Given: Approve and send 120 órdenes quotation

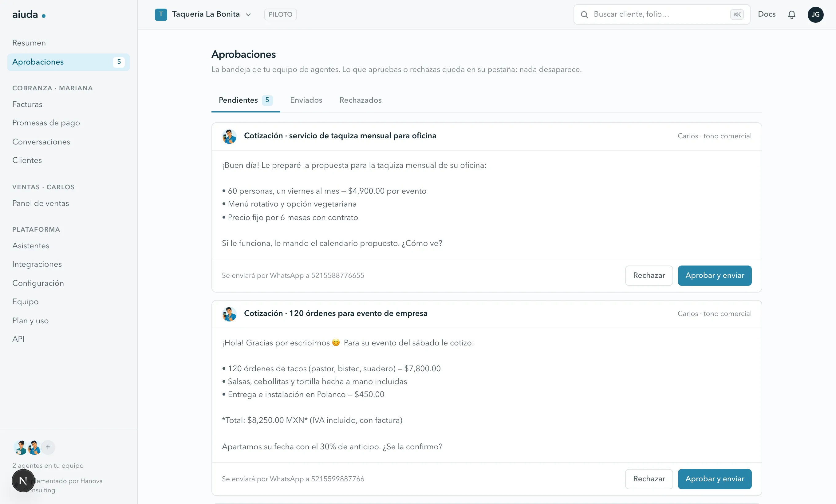Looking at the screenshot, I should click(x=715, y=479).
